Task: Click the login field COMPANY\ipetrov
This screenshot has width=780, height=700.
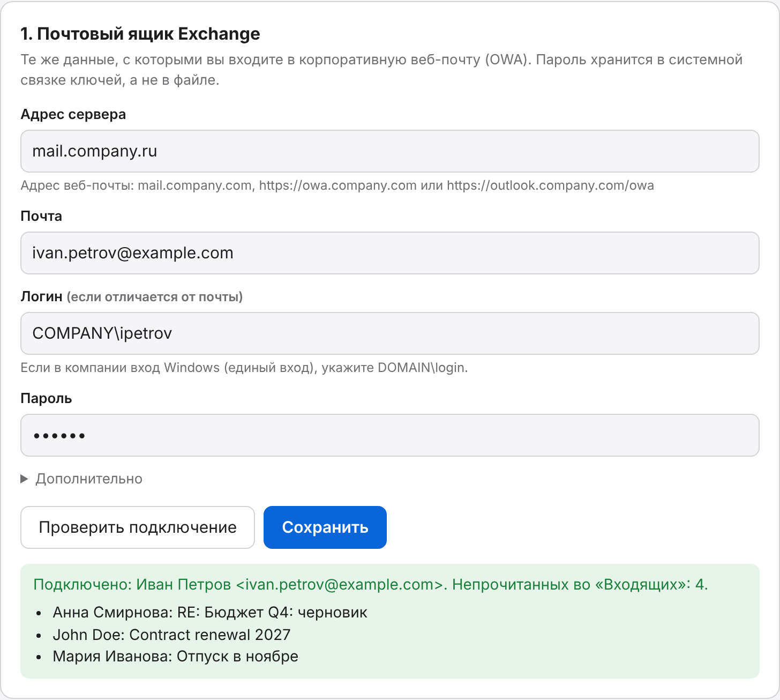Action: [389, 333]
